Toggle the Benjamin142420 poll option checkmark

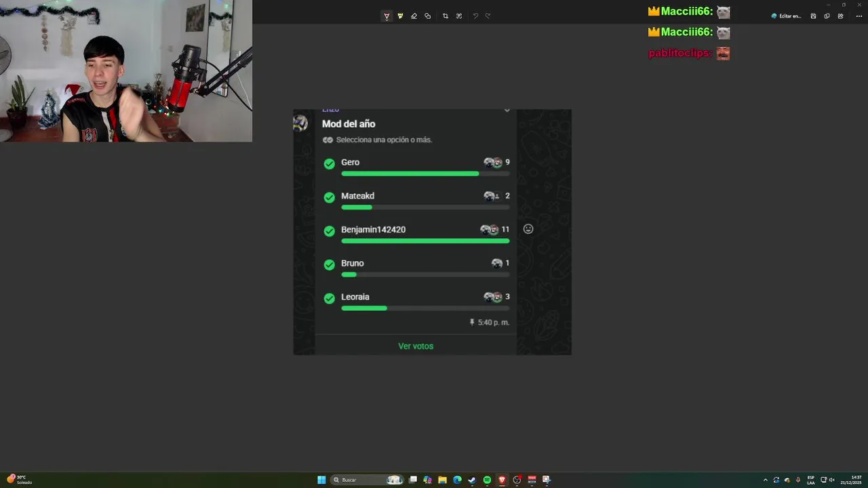pyautogui.click(x=330, y=231)
